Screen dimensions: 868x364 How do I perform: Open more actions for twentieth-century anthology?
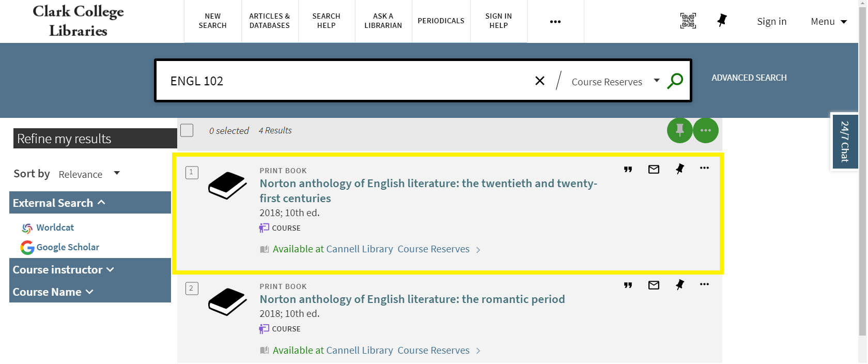point(704,168)
